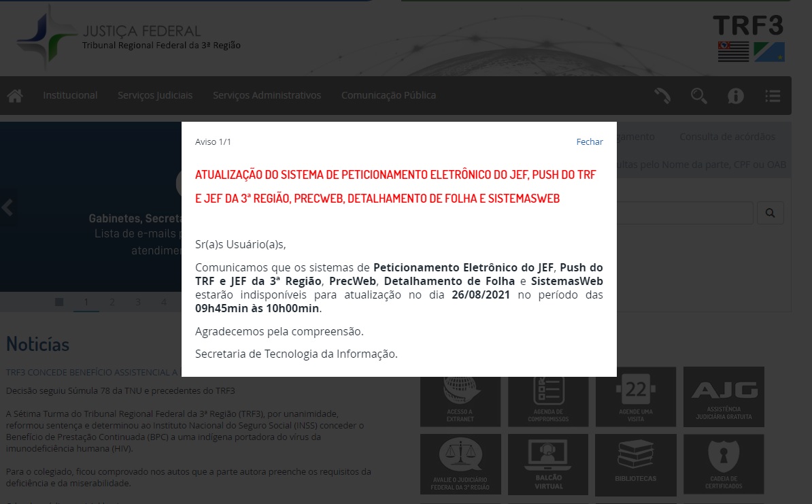Click 'Decisão seguiu Súmula 78 da TNU' text
Image resolution: width=812 pixels, height=504 pixels.
(x=120, y=390)
